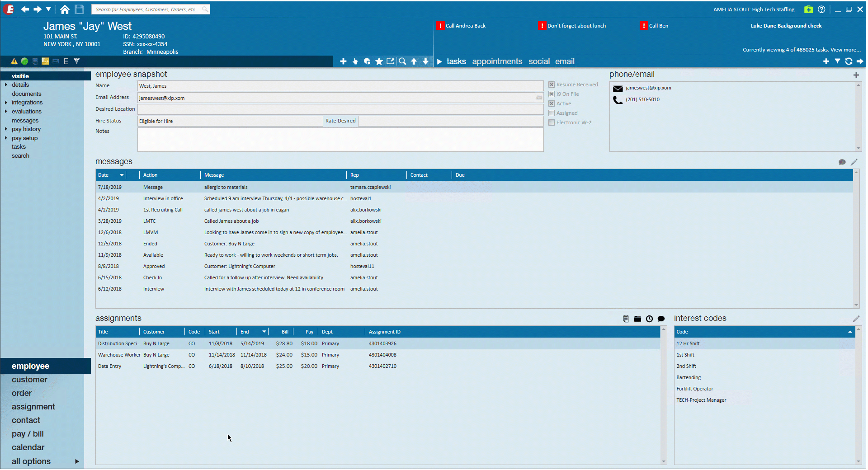868x470 pixels.
Task: Expand the pay setup item in sidebar
Action: coord(6,138)
